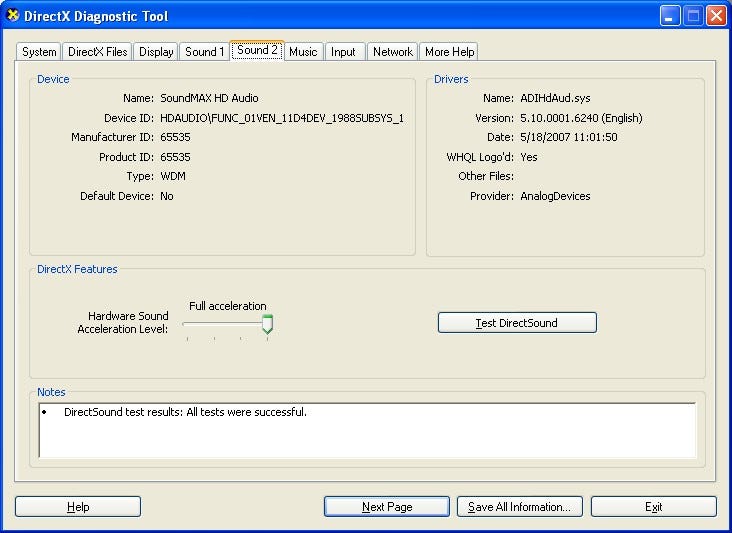The width and height of the screenshot is (732, 533).
Task: Go to the Sound 1 tab
Action: (x=204, y=52)
